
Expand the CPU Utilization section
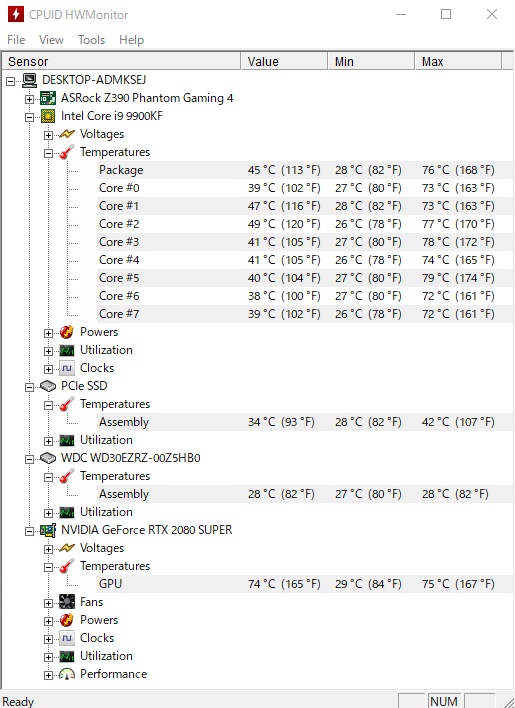48,351
